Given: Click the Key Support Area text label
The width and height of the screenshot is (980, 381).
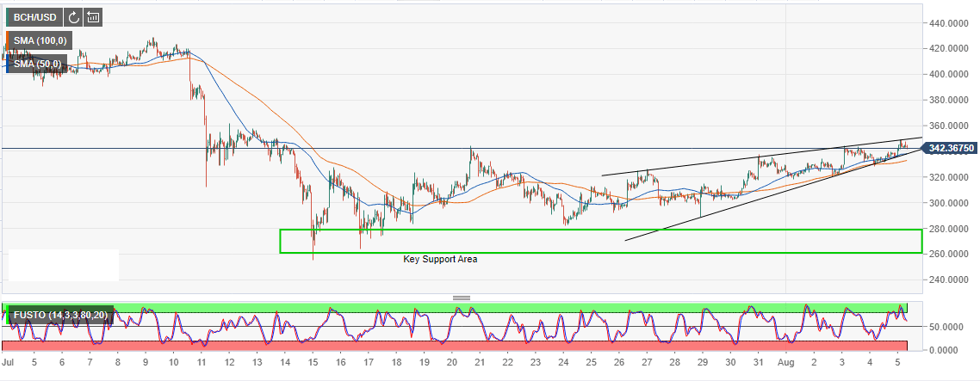Looking at the screenshot, I should coord(440,259).
